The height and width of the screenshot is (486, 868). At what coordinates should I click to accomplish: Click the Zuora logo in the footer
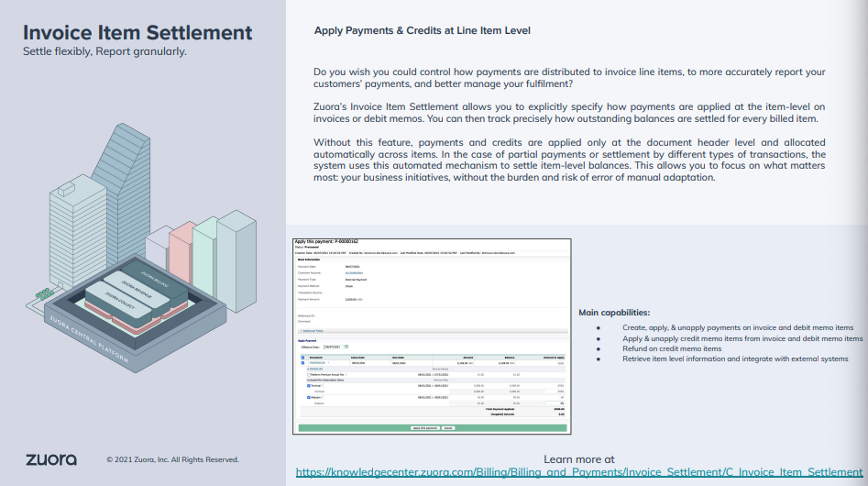(x=50, y=458)
